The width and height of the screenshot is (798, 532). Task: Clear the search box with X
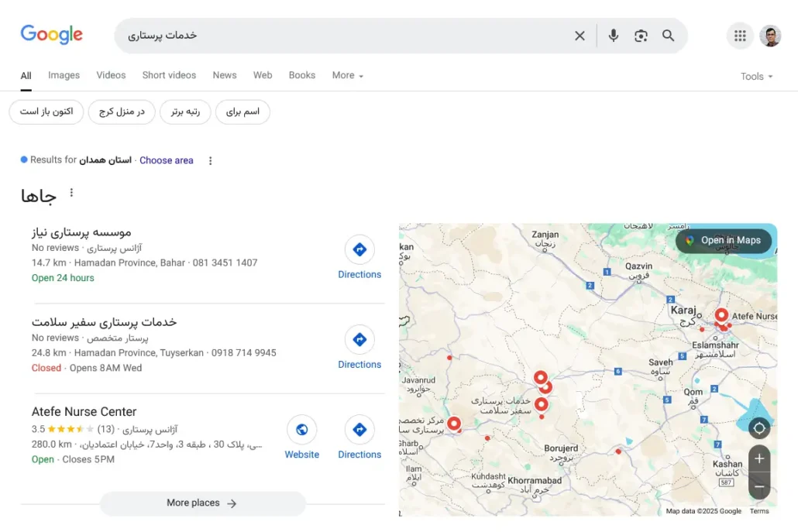[x=580, y=36]
